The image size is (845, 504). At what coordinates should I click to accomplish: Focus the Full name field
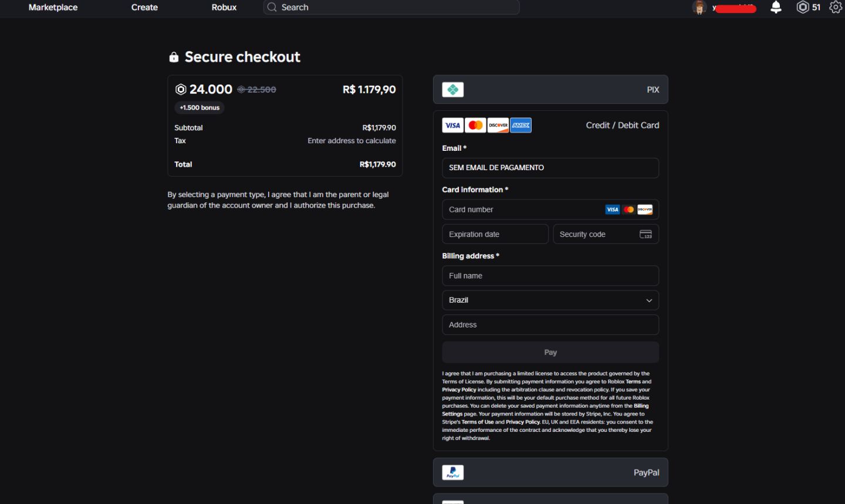tap(550, 276)
